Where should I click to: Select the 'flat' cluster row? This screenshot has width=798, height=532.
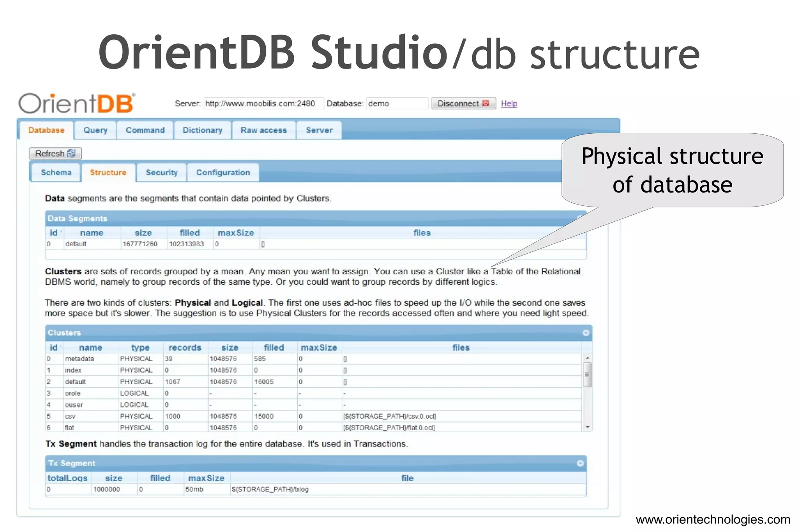(314, 428)
